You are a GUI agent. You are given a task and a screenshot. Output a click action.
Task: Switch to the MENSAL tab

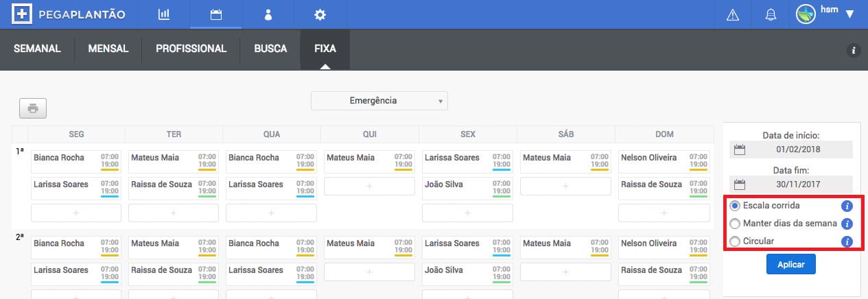[108, 49]
